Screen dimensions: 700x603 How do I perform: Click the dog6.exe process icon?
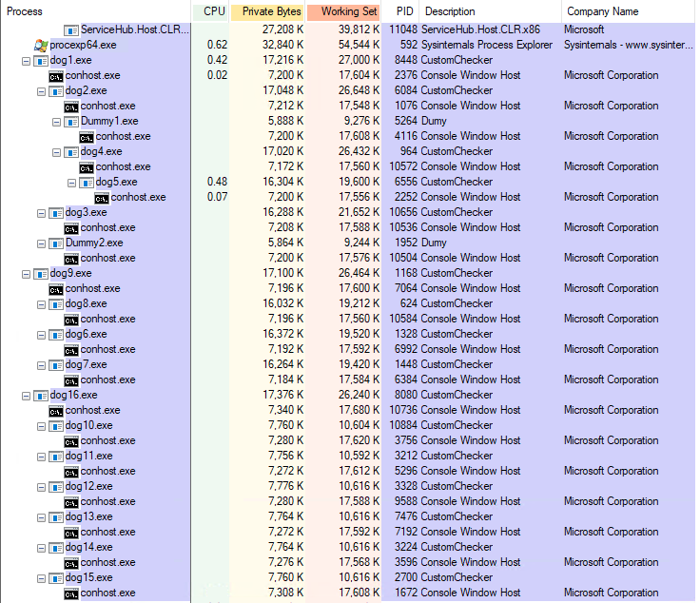pos(56,335)
